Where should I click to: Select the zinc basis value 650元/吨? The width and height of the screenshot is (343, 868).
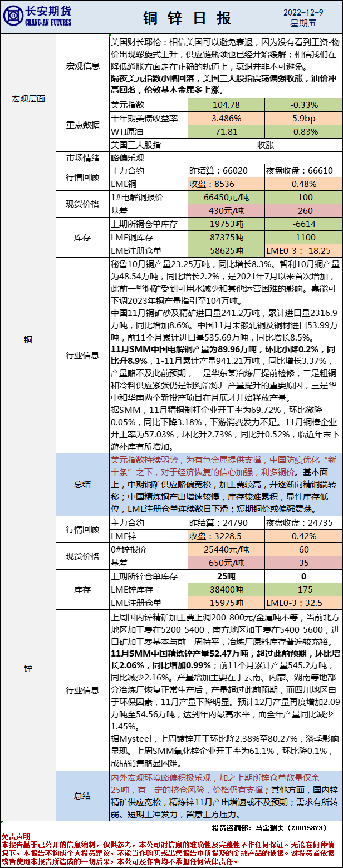(x=226, y=563)
